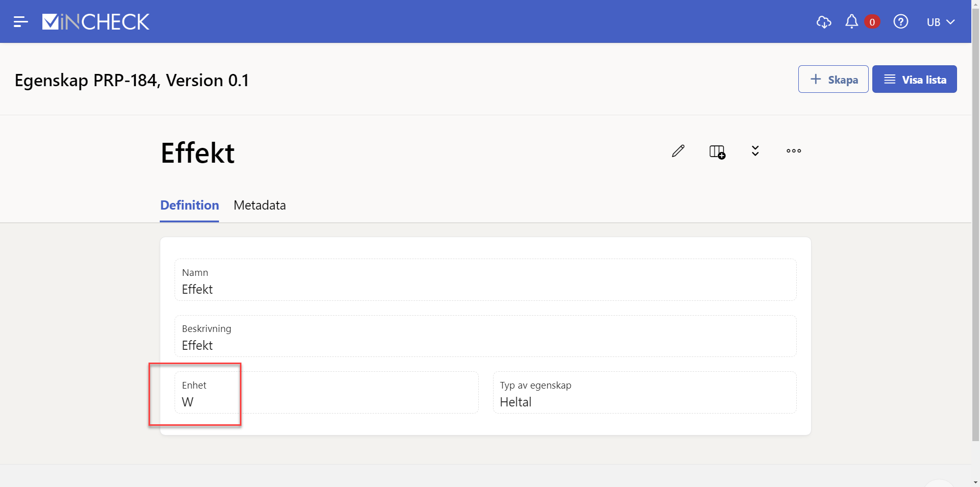Click the Skapa button
Screen dimensions: 980x487
tap(833, 80)
